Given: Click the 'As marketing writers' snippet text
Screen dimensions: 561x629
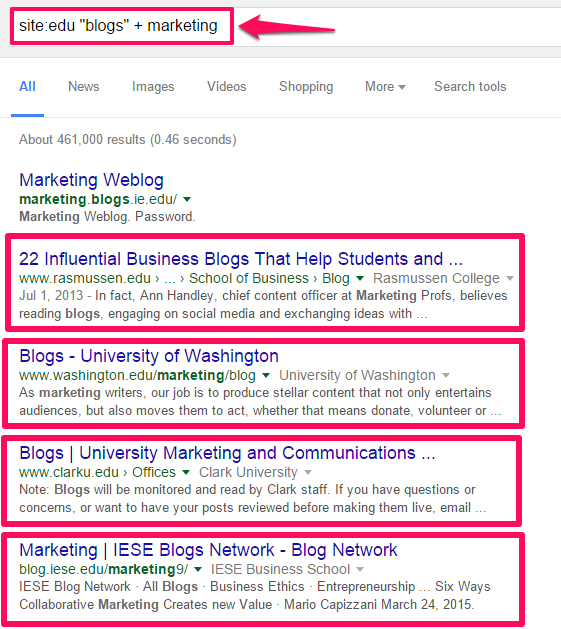Looking at the screenshot, I should coord(260,402).
